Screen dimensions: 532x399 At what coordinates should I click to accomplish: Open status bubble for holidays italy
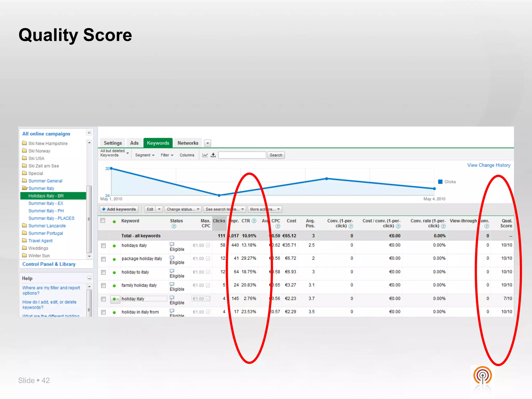pyautogui.click(x=172, y=244)
